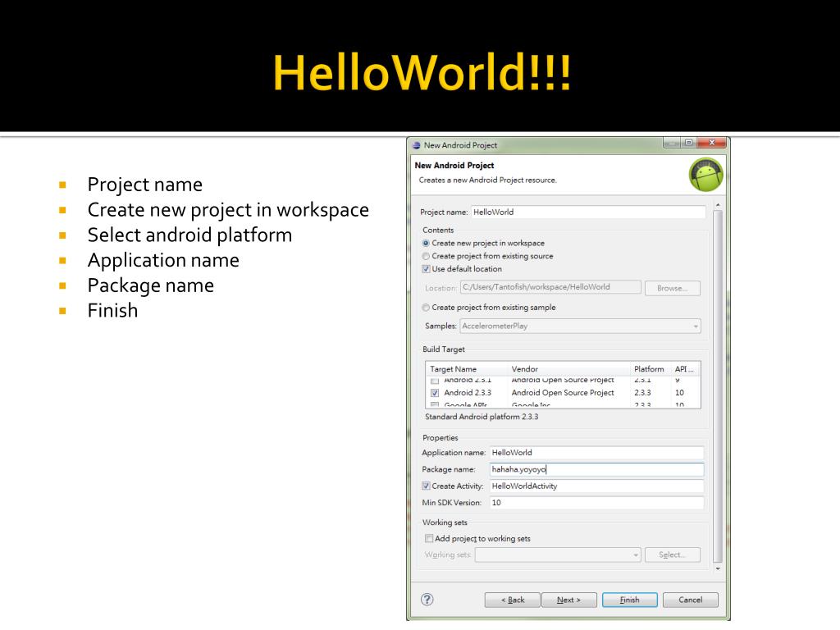Click the Min SDK Version field
840x630 pixels.
pyautogui.click(x=596, y=503)
